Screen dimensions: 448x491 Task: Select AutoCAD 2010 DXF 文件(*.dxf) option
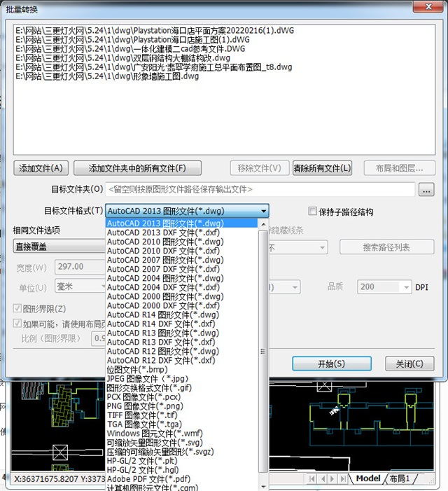point(182,251)
